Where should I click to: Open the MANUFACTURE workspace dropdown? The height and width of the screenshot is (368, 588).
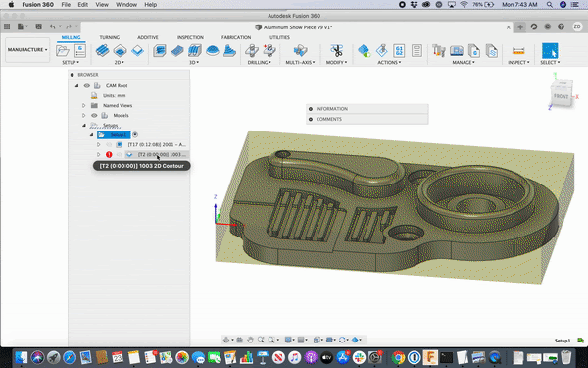[27, 50]
